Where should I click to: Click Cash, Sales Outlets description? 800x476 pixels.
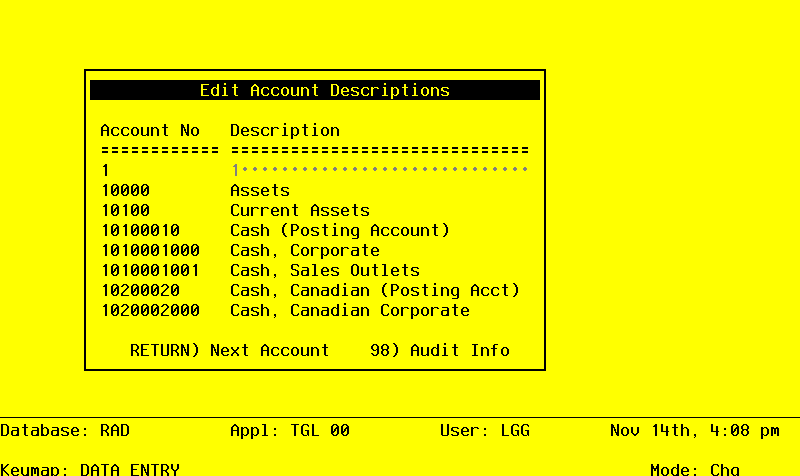coord(324,270)
